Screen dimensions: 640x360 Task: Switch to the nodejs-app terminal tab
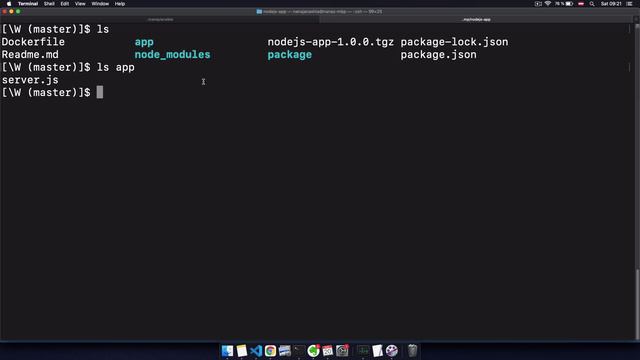point(476,19)
